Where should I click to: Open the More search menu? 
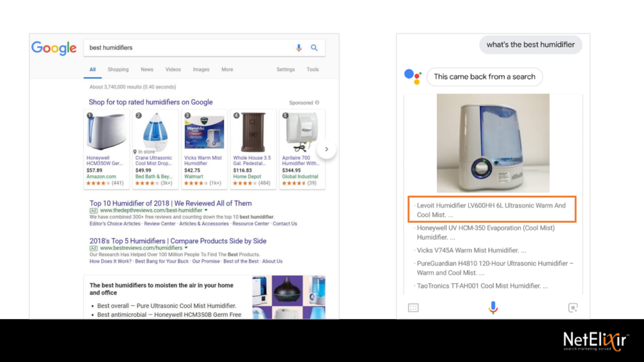227,69
